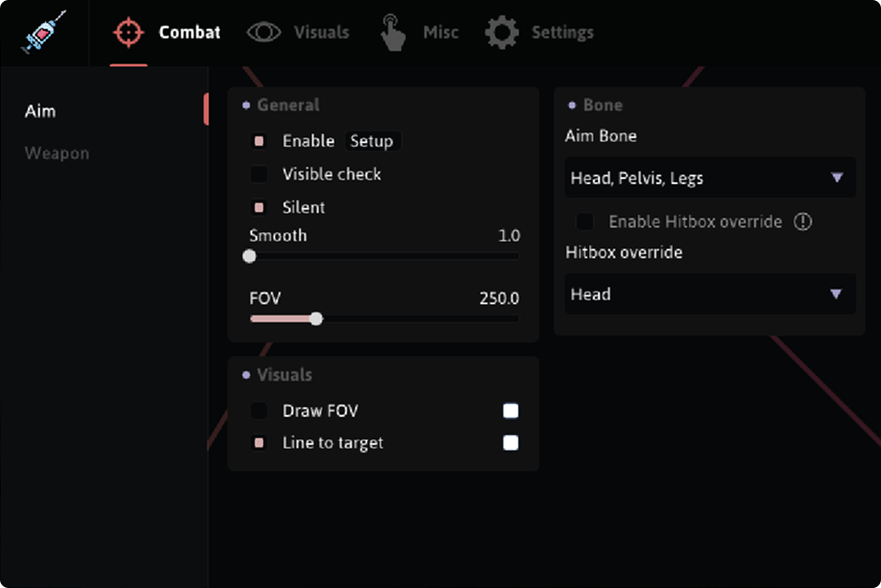
Task: Click the Smooth slider knob
Action: click(250, 256)
